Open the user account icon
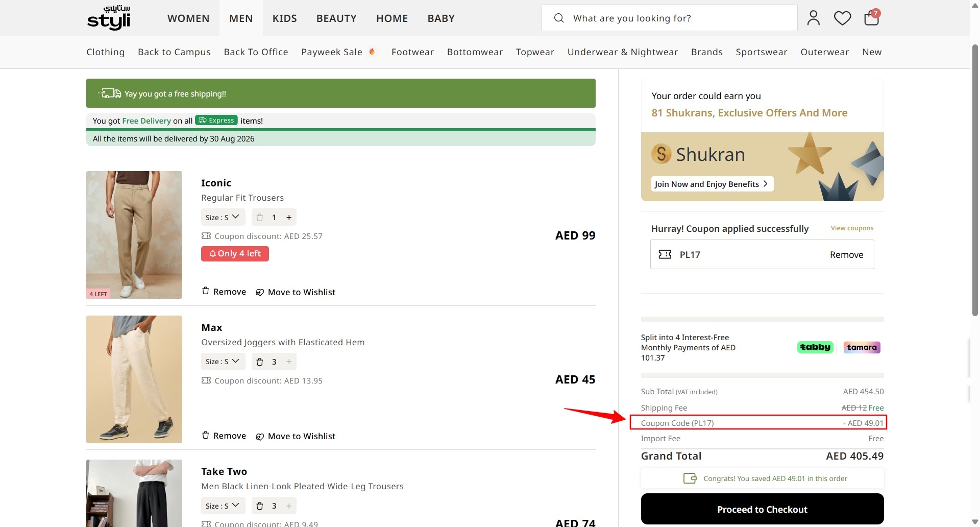Viewport: 980px width, 527px height. tap(814, 18)
